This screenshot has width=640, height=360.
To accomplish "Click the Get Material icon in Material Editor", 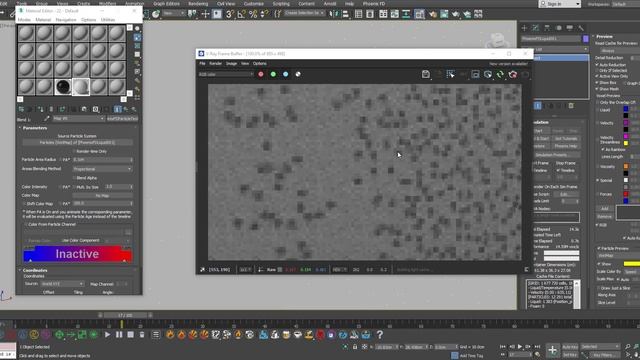I will point(21,109).
